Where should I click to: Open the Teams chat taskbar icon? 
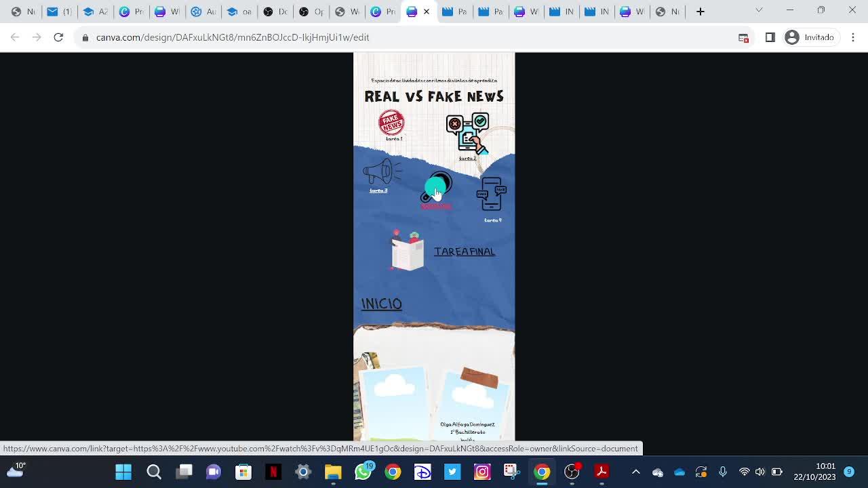click(214, 472)
